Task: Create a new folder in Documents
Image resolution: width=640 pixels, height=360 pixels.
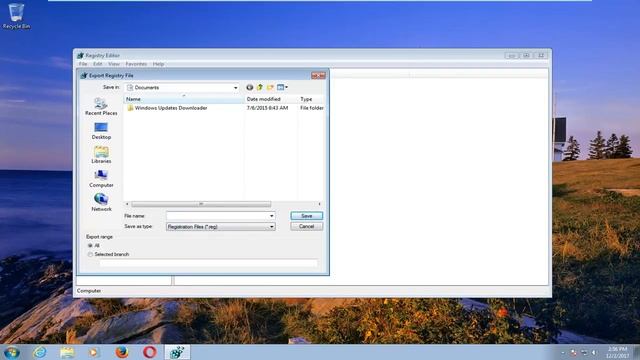Action: [x=270, y=87]
